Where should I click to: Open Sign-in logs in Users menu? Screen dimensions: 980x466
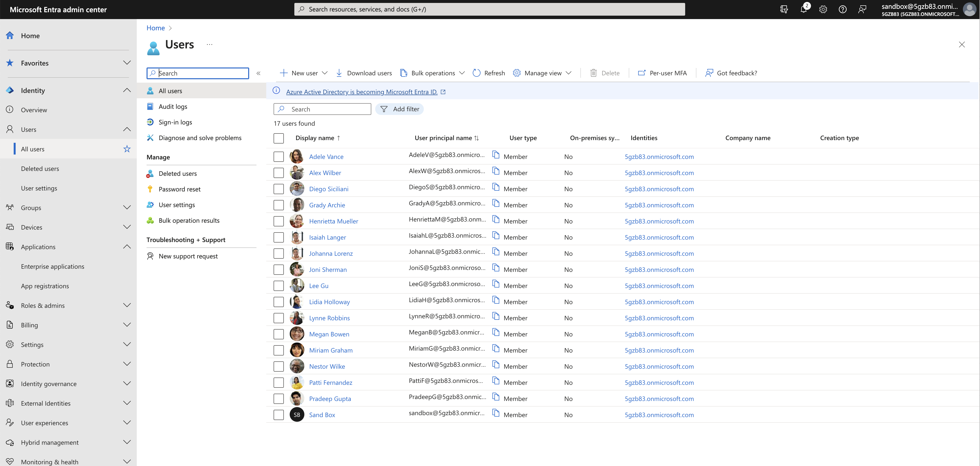[175, 122]
